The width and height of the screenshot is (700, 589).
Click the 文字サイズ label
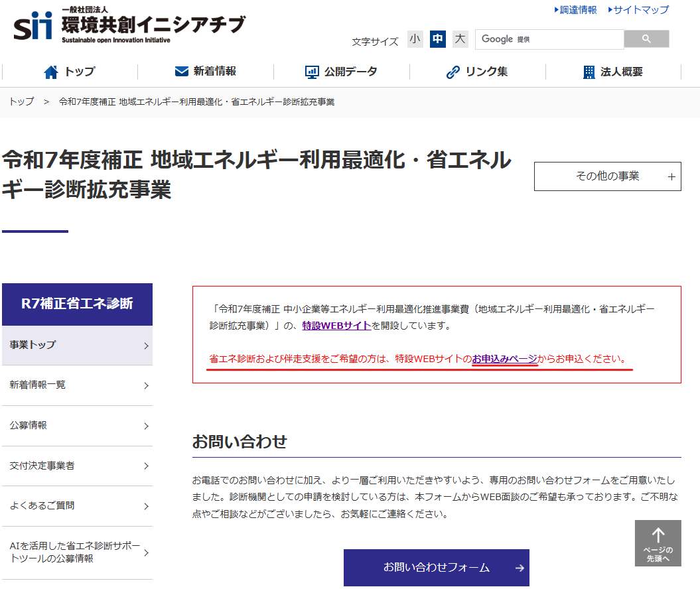click(x=375, y=42)
